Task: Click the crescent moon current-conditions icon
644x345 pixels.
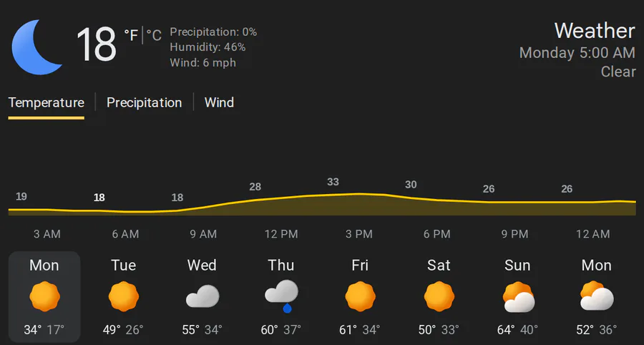Action: (x=37, y=47)
